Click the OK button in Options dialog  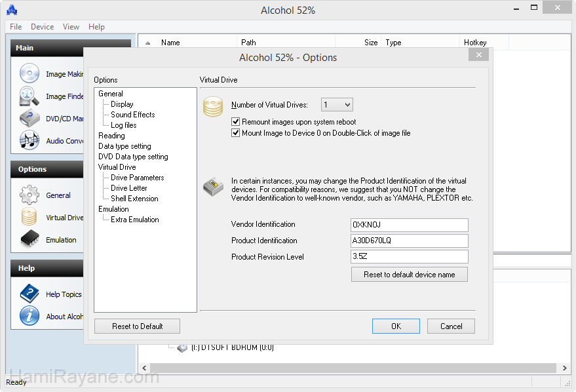click(x=396, y=326)
